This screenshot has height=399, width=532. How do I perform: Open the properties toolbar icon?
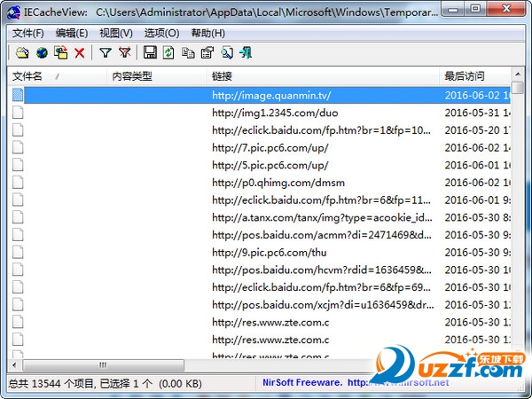(x=207, y=53)
